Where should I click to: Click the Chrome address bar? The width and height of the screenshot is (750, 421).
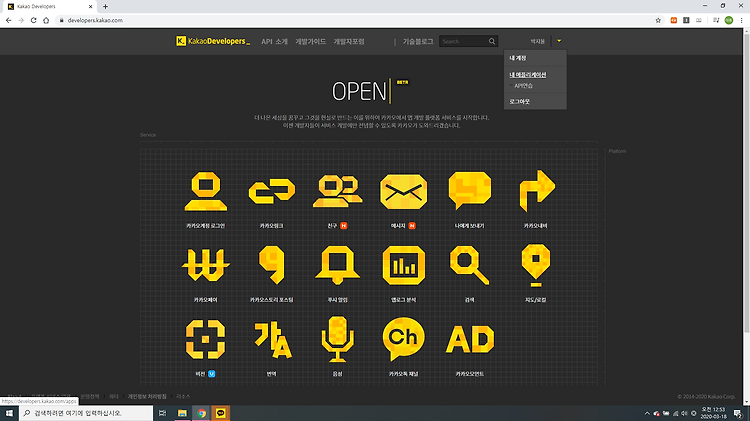[x=354, y=20]
